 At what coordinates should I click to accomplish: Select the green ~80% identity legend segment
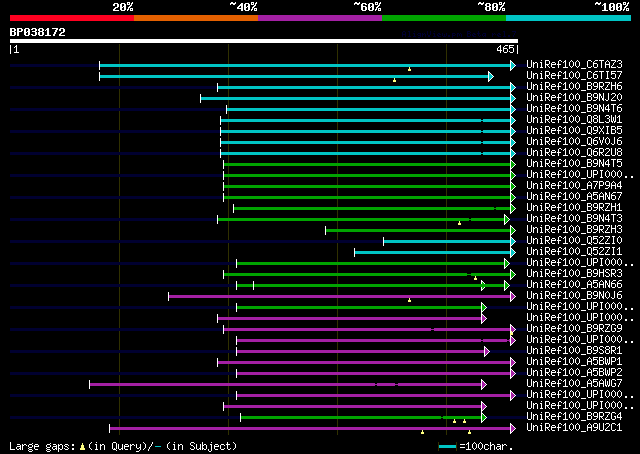(444, 18)
